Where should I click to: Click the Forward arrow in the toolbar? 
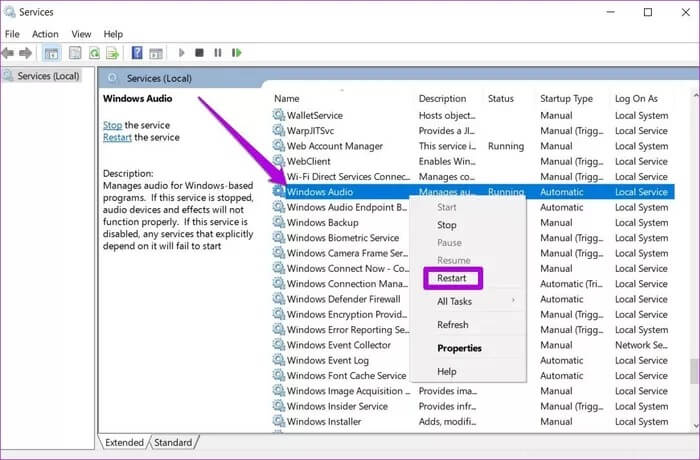pyautogui.click(x=25, y=53)
